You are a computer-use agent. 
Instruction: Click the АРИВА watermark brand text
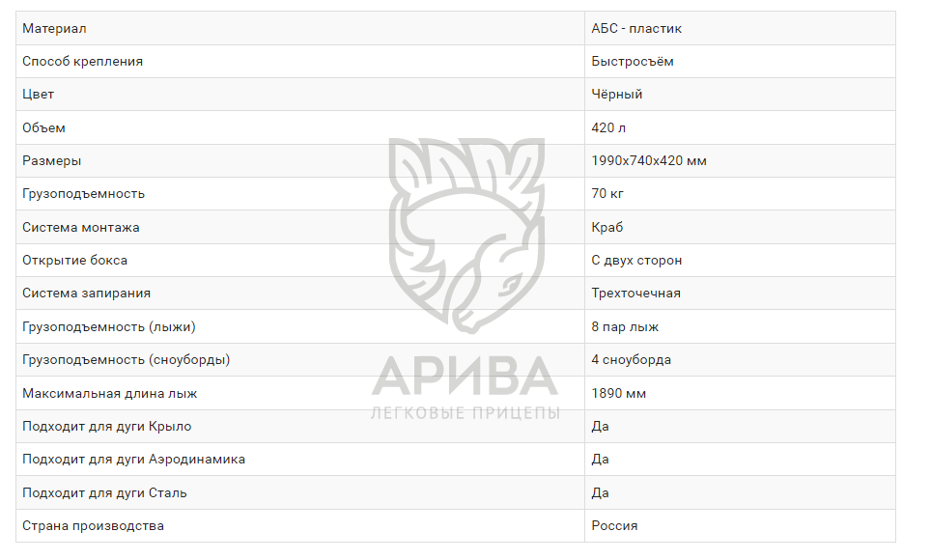tap(465, 377)
